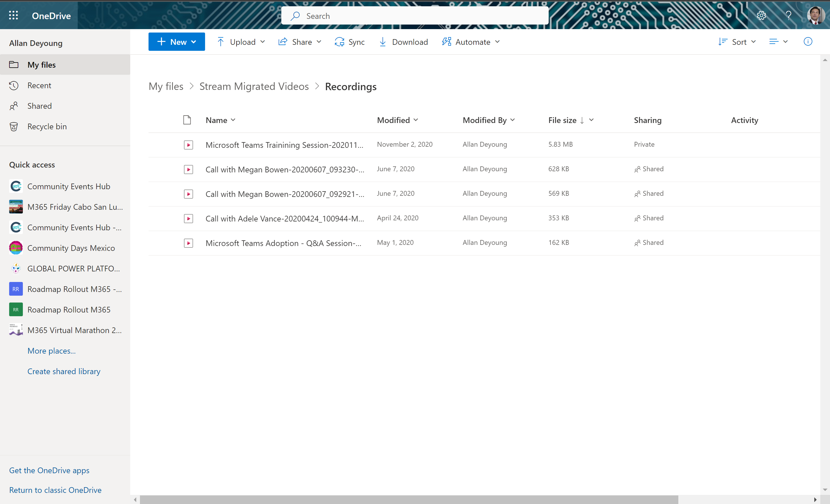The height and width of the screenshot is (504, 830).
Task: Click the horizontal scrollbar at the bottom
Action: (x=409, y=499)
